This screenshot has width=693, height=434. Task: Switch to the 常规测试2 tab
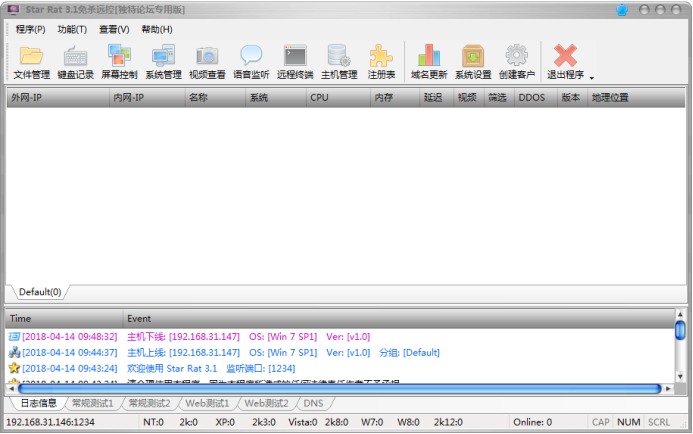pyautogui.click(x=149, y=403)
